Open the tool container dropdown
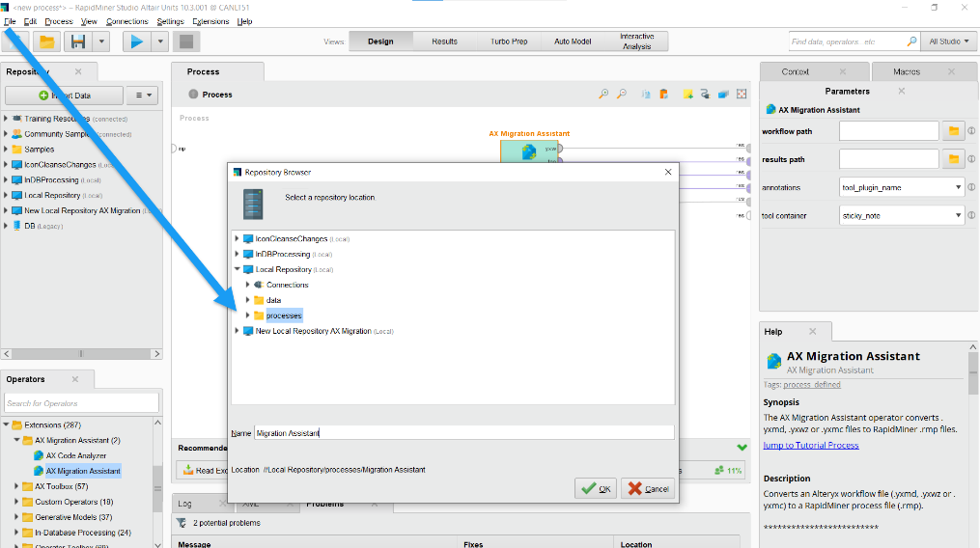This screenshot has width=980, height=548. [x=902, y=215]
